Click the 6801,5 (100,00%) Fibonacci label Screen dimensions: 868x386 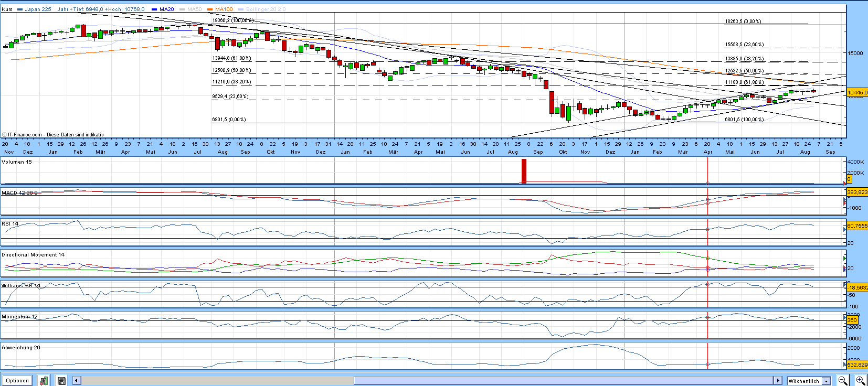[x=744, y=120]
